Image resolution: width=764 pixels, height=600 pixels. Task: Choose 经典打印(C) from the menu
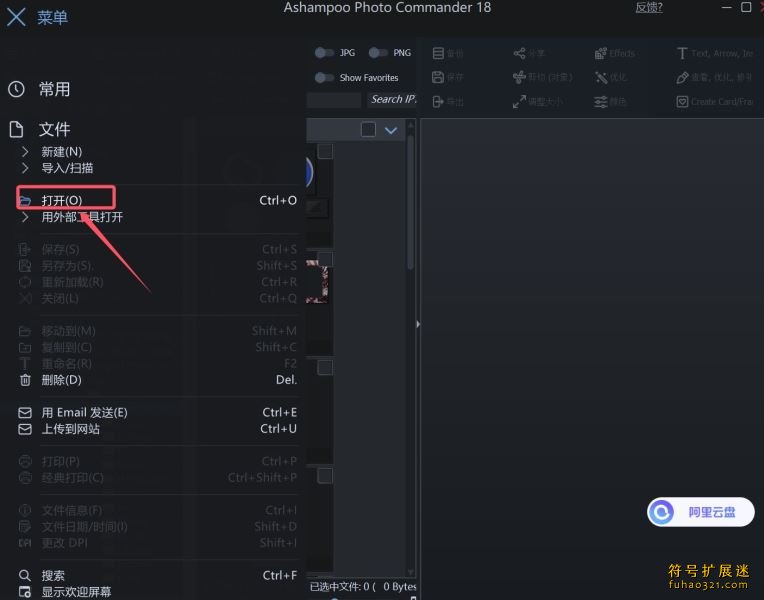click(x=157, y=478)
